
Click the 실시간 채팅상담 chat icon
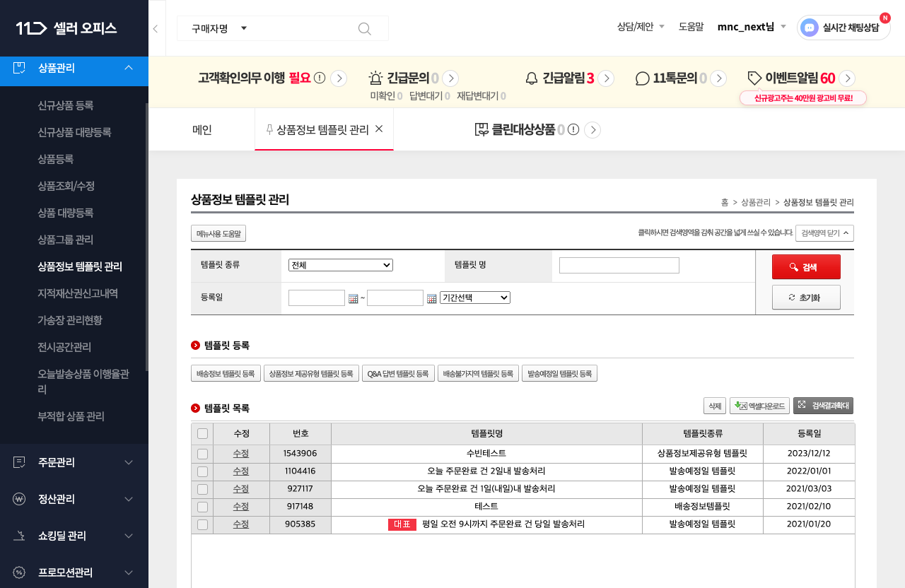[810, 28]
